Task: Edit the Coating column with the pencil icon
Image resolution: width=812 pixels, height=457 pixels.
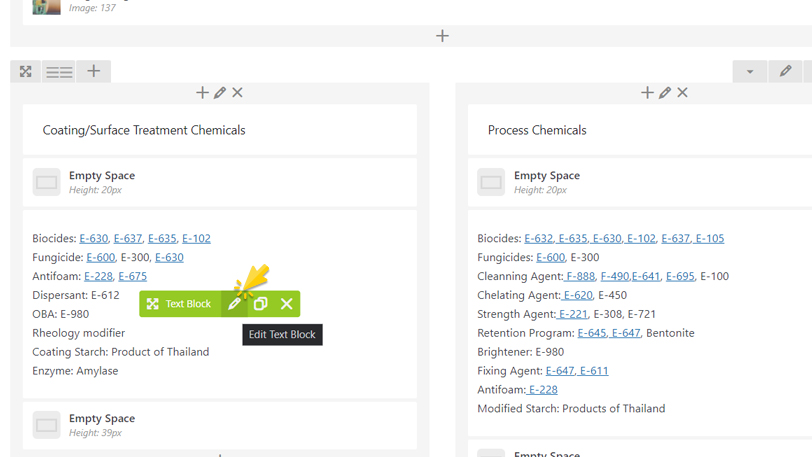Action: 220,93
